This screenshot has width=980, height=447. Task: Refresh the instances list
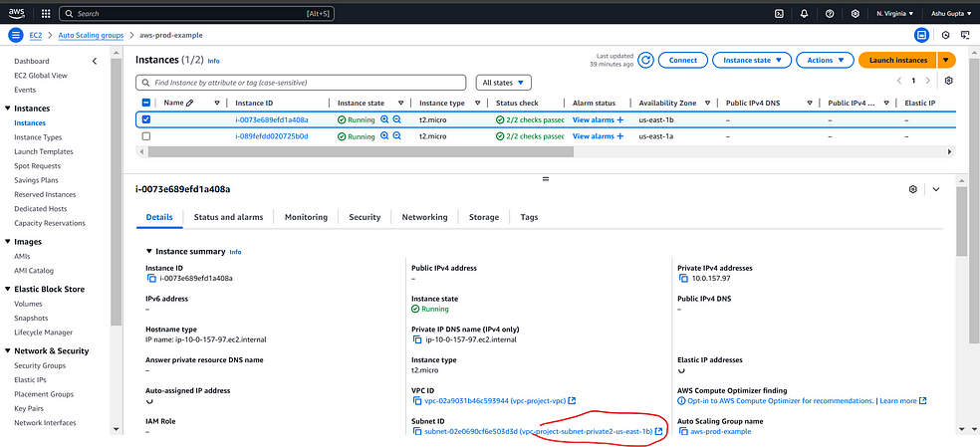[646, 60]
